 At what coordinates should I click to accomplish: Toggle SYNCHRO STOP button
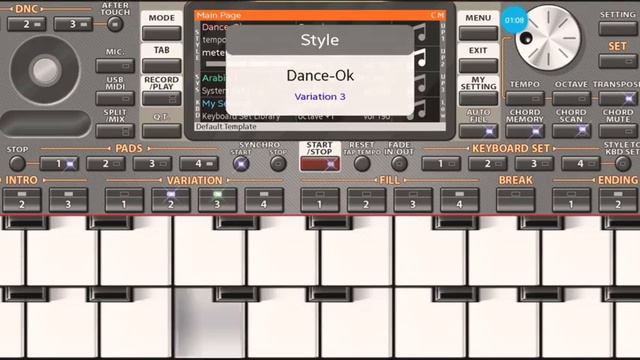[x=278, y=164]
